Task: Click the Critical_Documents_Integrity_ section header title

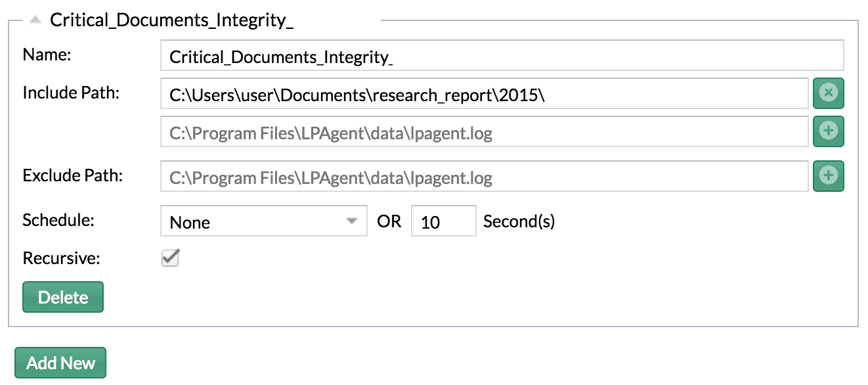Action: pyautogui.click(x=172, y=20)
